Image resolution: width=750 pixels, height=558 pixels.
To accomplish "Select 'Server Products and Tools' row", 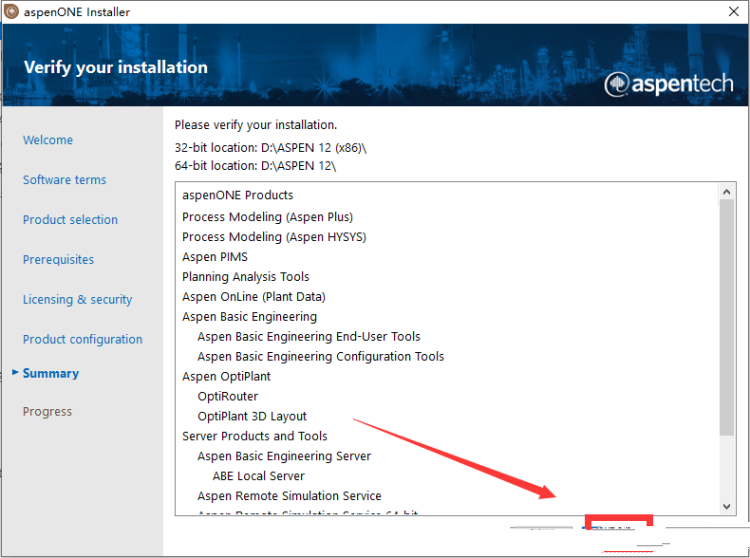I will pyautogui.click(x=255, y=436).
